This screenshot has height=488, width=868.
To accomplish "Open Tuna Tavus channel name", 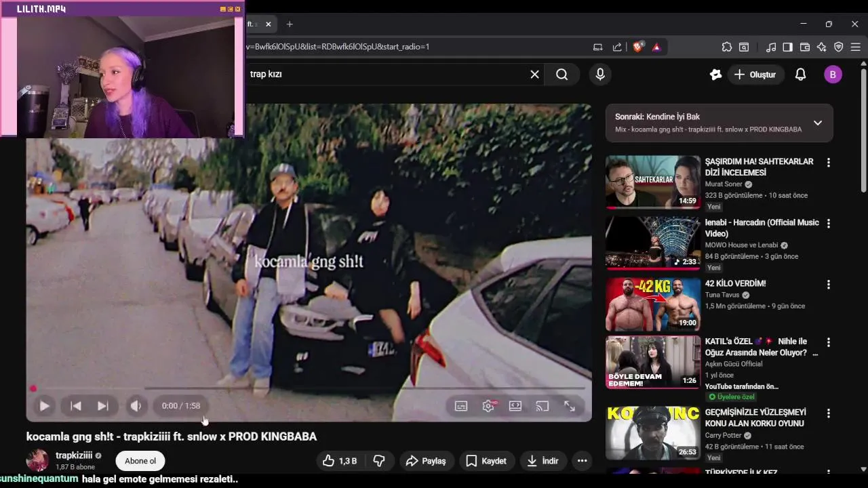I will point(722,296).
